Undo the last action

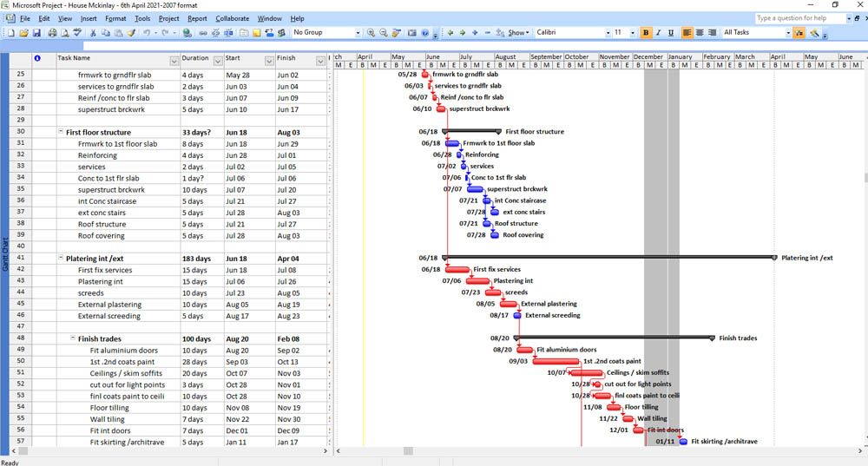pos(147,33)
